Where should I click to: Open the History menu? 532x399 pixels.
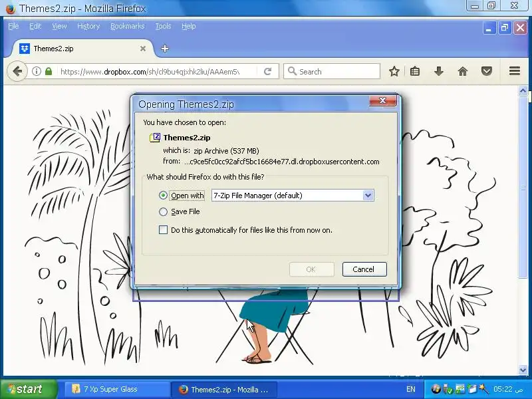88,26
